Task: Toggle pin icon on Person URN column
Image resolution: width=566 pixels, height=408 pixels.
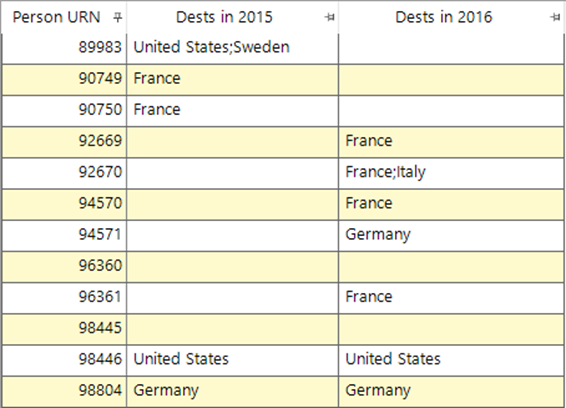Action: [117, 17]
